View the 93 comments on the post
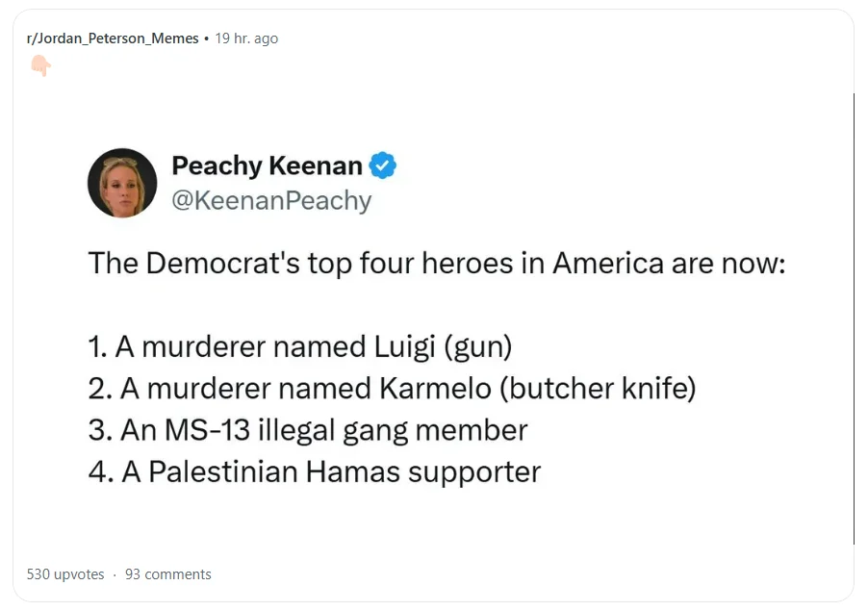 pyautogui.click(x=168, y=574)
